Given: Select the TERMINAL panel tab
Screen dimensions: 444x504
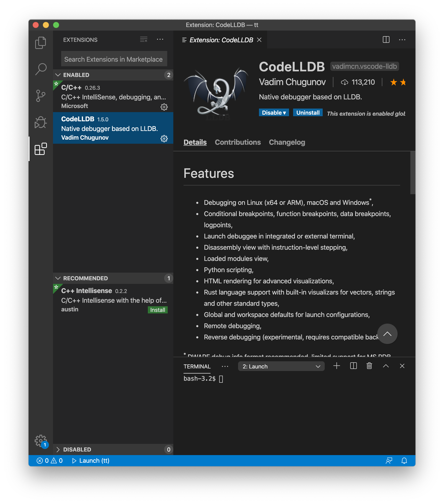Looking at the screenshot, I should pyautogui.click(x=197, y=366).
